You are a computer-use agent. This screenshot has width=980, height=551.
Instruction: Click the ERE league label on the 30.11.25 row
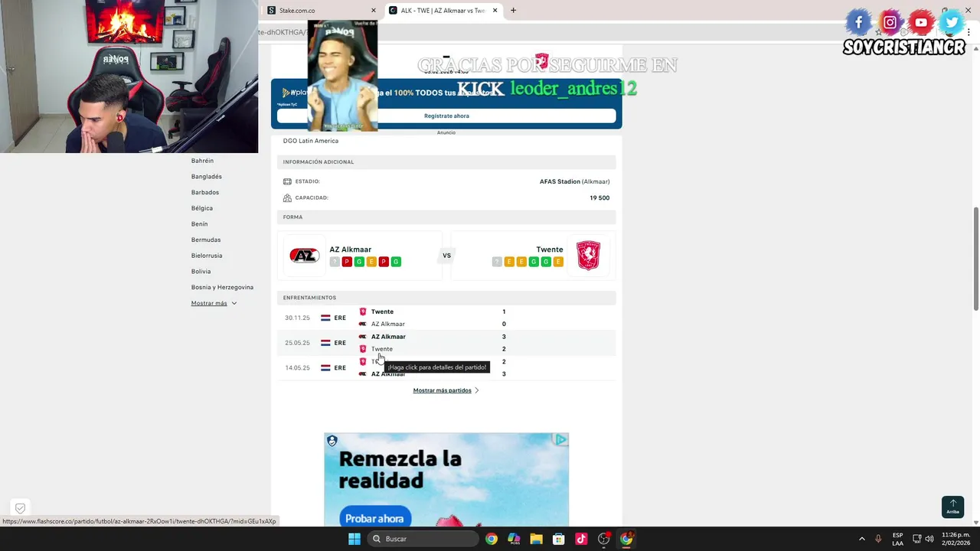click(x=340, y=318)
